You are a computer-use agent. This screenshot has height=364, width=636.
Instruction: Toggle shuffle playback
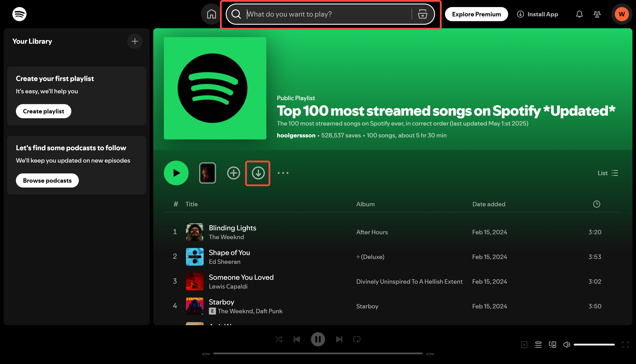pos(279,339)
